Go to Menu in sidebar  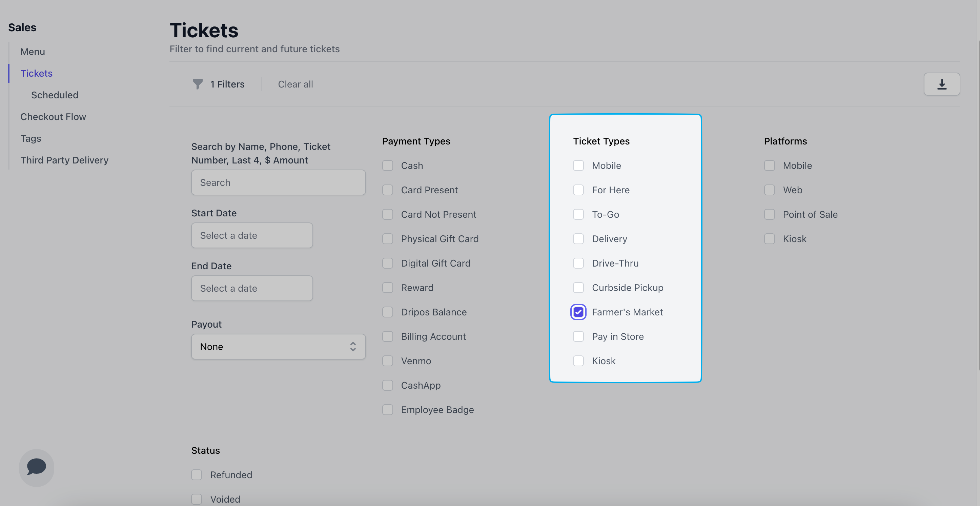(x=33, y=52)
